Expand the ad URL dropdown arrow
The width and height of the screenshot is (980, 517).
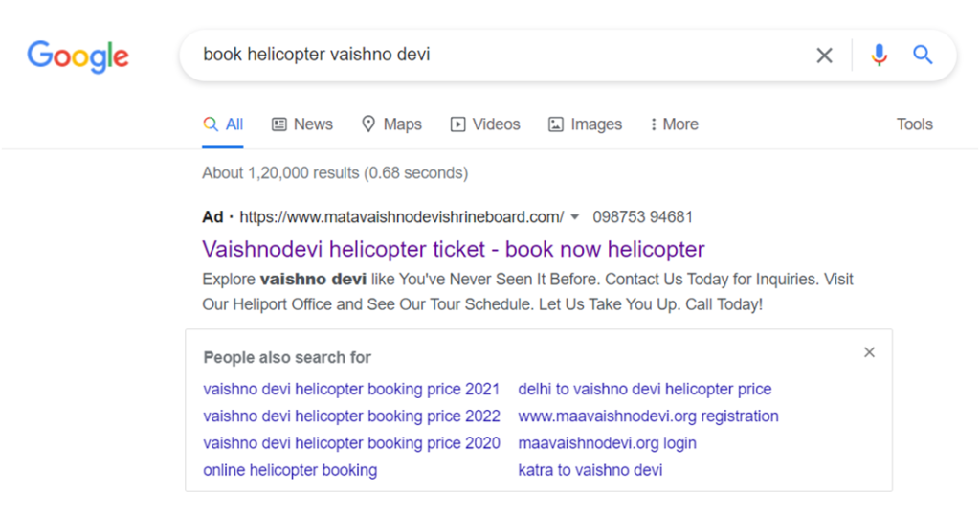coord(575,217)
